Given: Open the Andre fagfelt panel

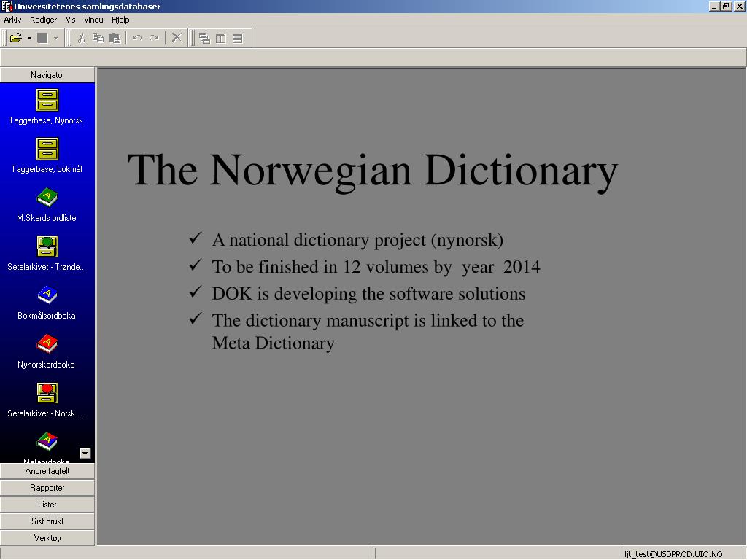Looking at the screenshot, I should pyautogui.click(x=47, y=471).
